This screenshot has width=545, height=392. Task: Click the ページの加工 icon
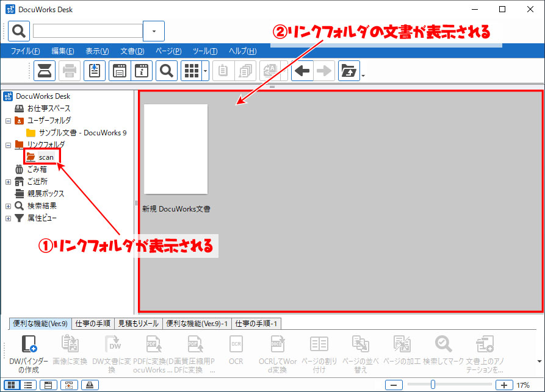point(402,344)
